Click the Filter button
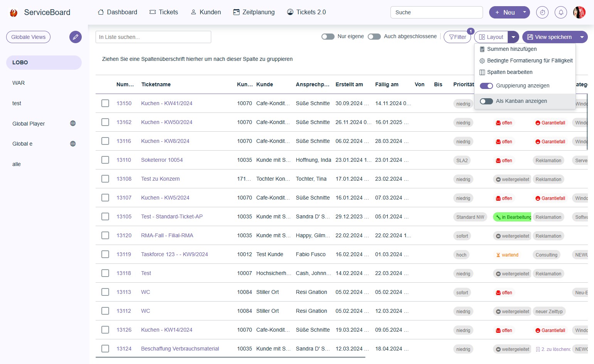The height and width of the screenshot is (364, 594). pos(458,37)
